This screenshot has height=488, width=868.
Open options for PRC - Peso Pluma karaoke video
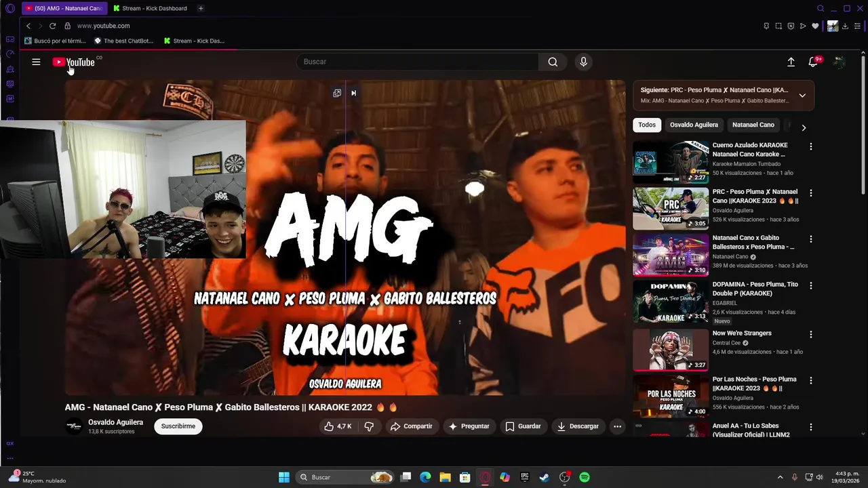click(810, 193)
